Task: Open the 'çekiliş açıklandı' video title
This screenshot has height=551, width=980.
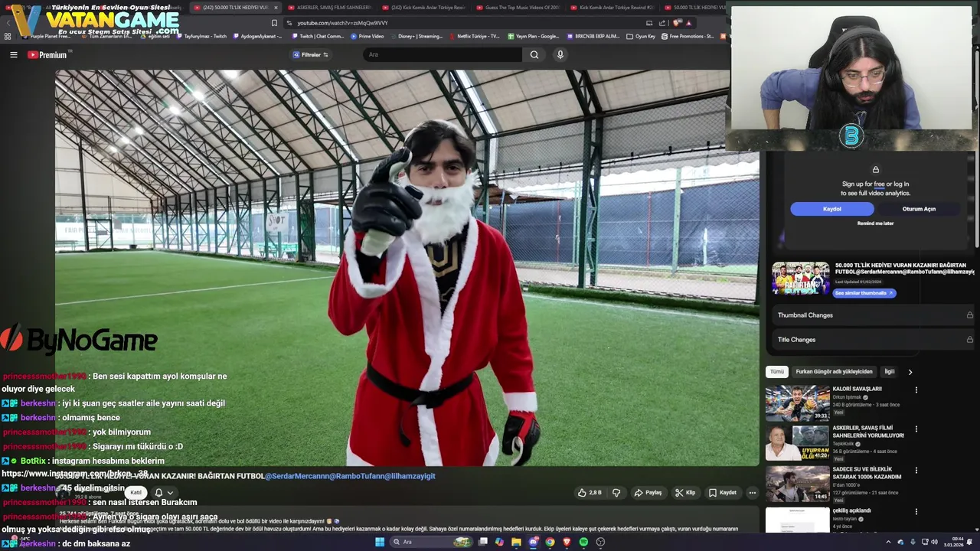Action: pos(851,510)
